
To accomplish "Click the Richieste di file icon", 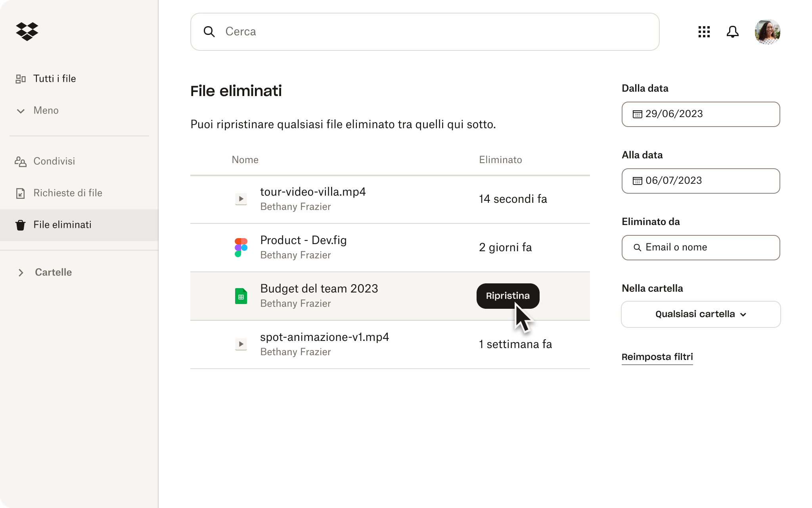I will 21,193.
